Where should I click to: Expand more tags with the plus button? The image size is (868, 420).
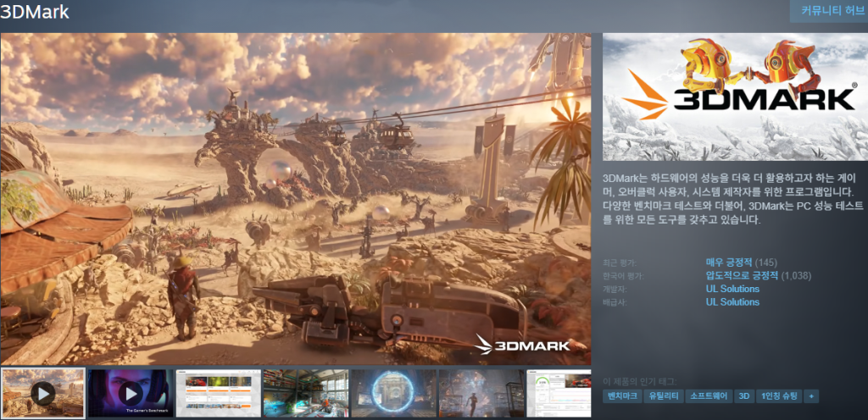pos(811,396)
